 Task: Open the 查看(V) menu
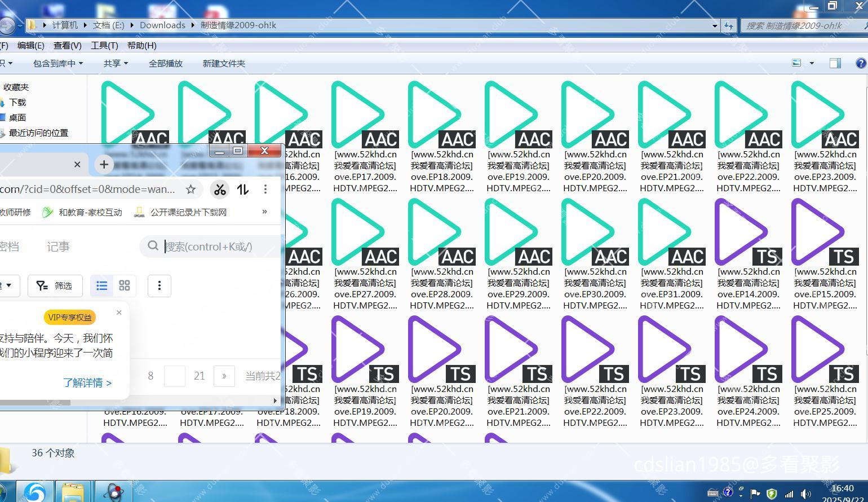pyautogui.click(x=67, y=45)
